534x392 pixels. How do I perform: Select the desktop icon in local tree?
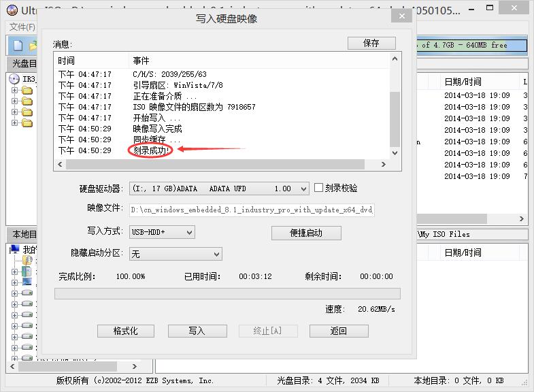point(27,282)
